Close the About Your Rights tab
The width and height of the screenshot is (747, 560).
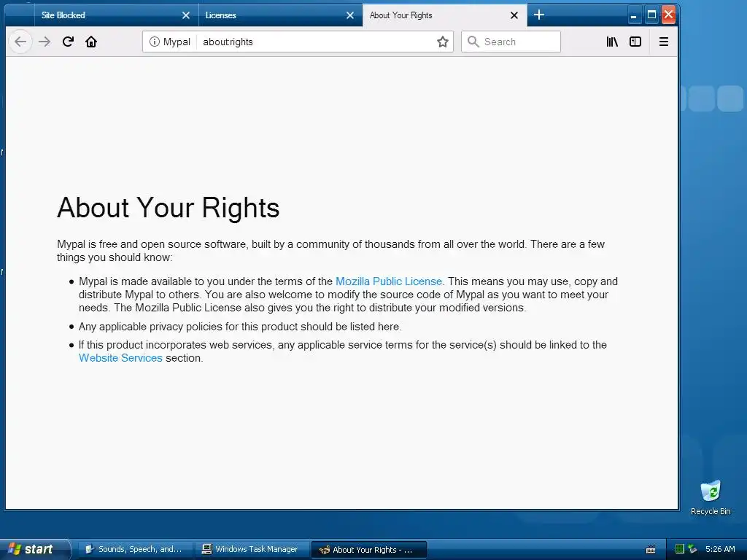514,15
